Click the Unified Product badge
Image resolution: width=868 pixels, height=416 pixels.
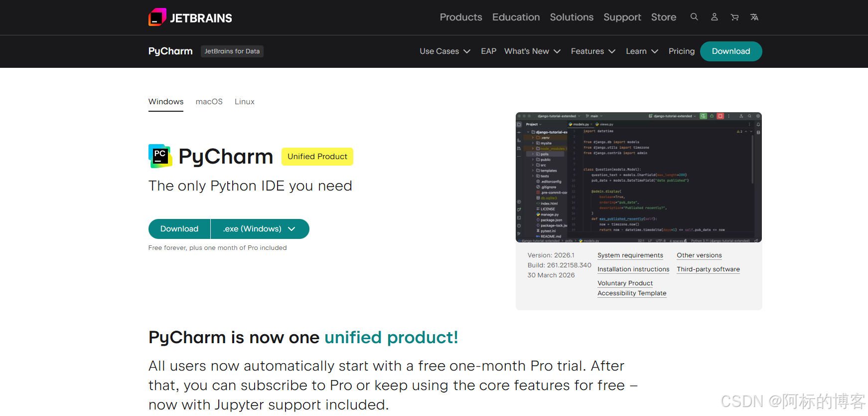point(317,157)
